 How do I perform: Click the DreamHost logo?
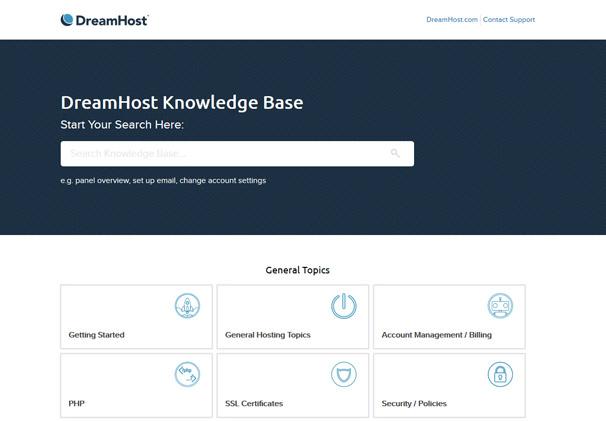coord(104,20)
